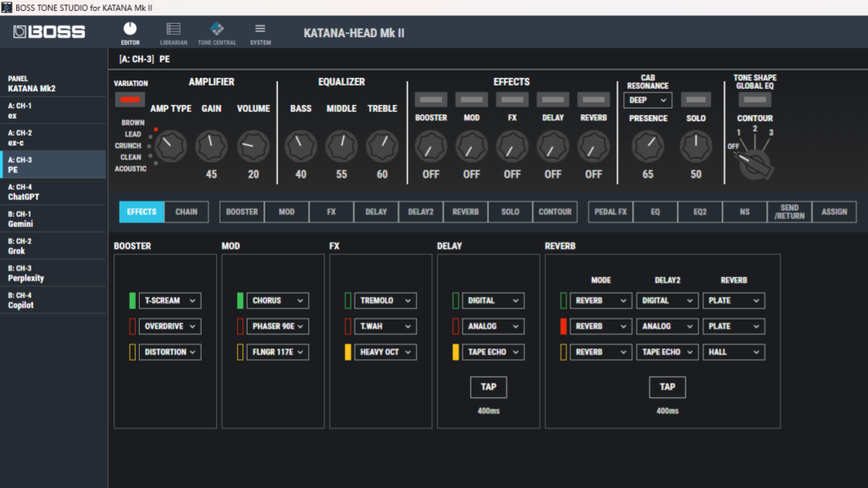The height and width of the screenshot is (488, 868).
Task: Toggle the Reverb effect on/off button
Action: click(593, 100)
